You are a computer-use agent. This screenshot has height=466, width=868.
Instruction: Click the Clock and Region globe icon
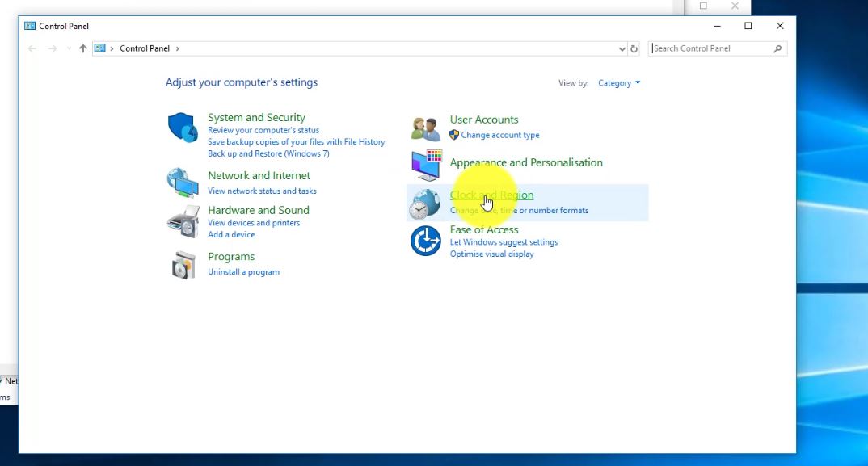click(x=425, y=204)
